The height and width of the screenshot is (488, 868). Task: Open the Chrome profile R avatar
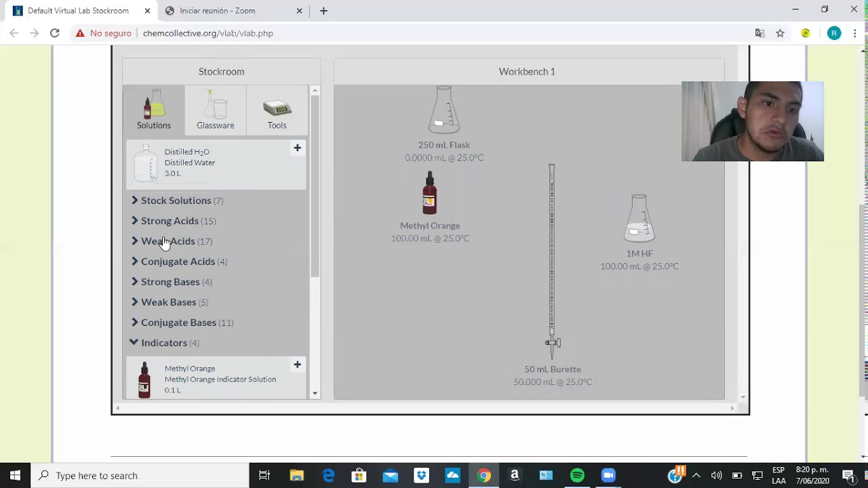pyautogui.click(x=834, y=33)
